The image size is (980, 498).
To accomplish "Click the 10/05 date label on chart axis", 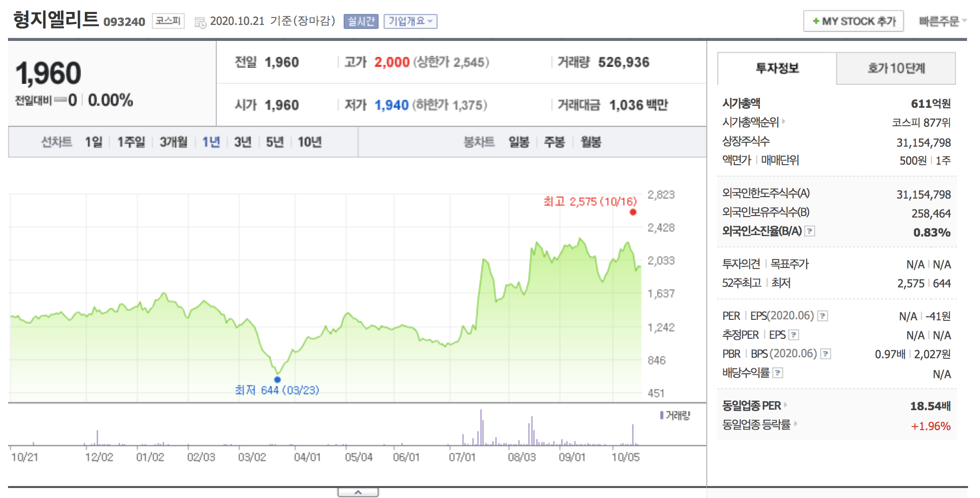I will (x=625, y=457).
